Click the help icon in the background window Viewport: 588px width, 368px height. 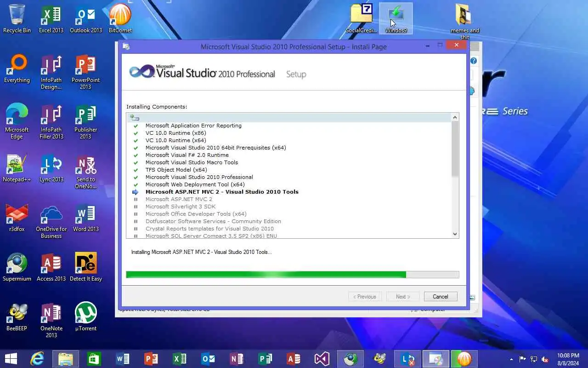[474, 61]
